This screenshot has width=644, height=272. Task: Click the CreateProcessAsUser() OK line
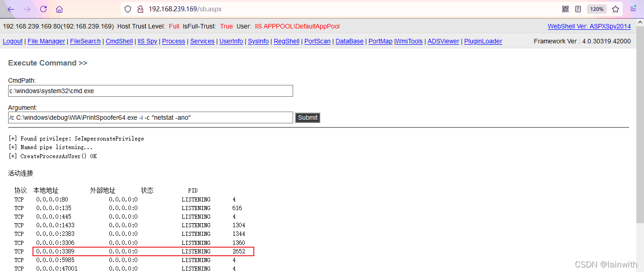53,156
